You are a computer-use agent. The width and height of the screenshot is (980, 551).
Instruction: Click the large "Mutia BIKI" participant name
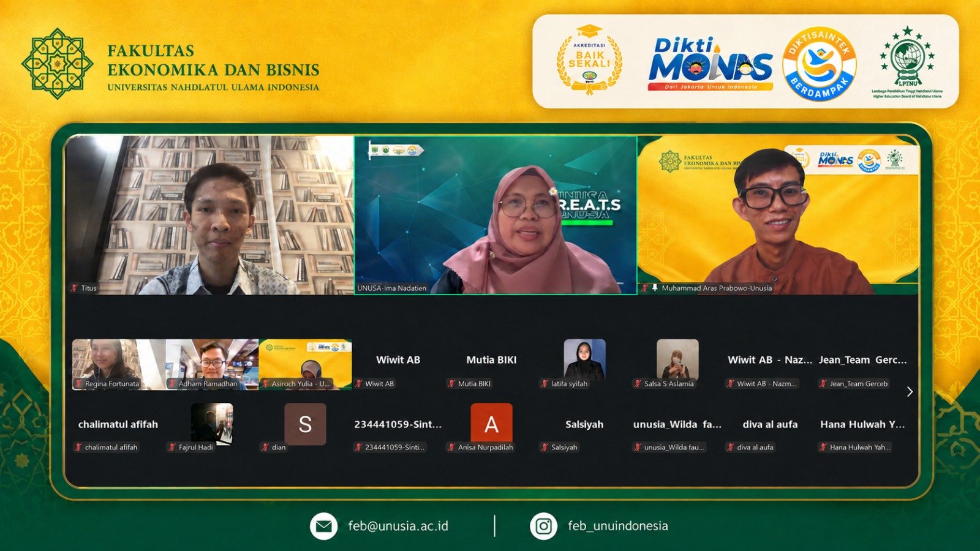pos(491,360)
